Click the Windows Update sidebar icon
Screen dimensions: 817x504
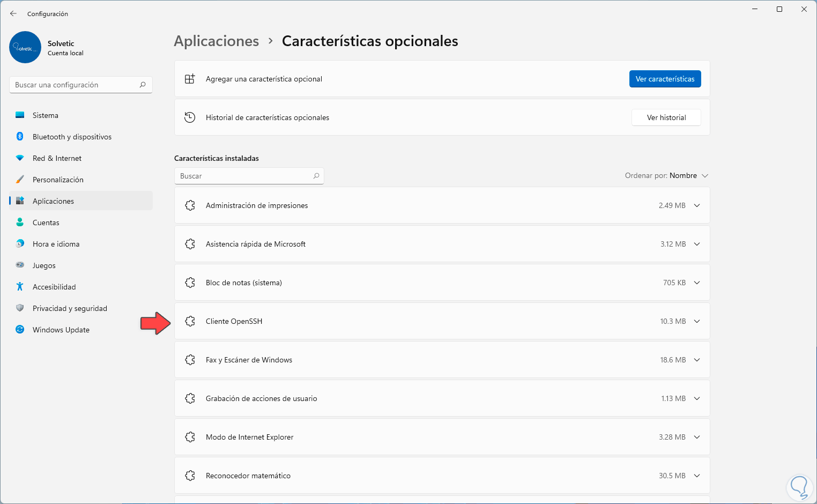tap(20, 330)
